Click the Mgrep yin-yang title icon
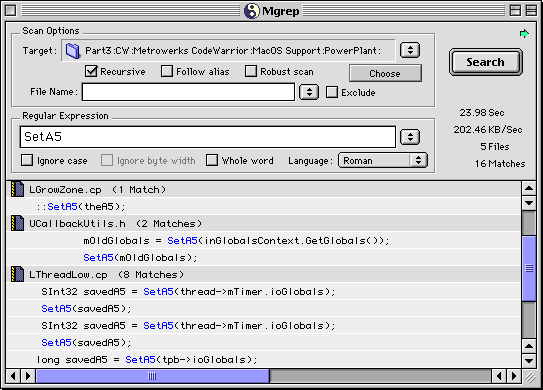The height and width of the screenshot is (390, 543). [x=251, y=11]
